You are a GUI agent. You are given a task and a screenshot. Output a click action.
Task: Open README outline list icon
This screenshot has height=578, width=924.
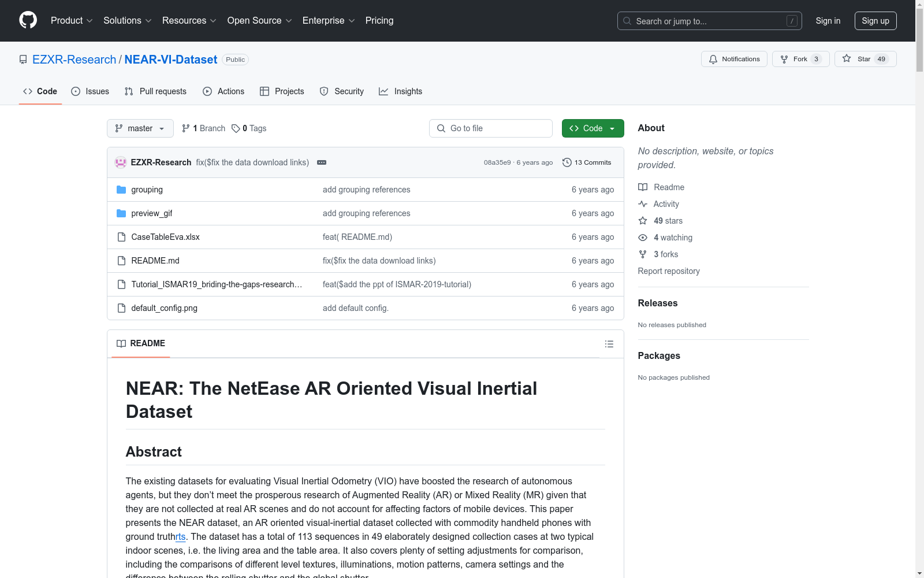coord(609,344)
